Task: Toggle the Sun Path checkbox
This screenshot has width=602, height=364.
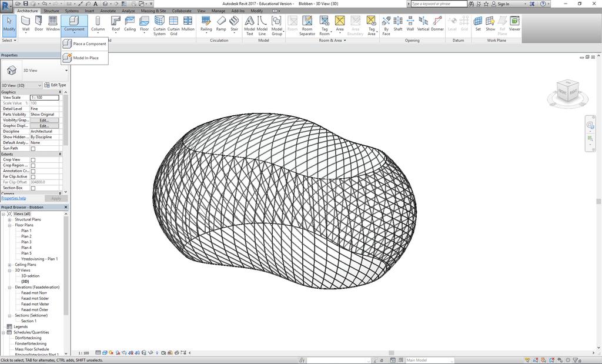Action: [33, 149]
